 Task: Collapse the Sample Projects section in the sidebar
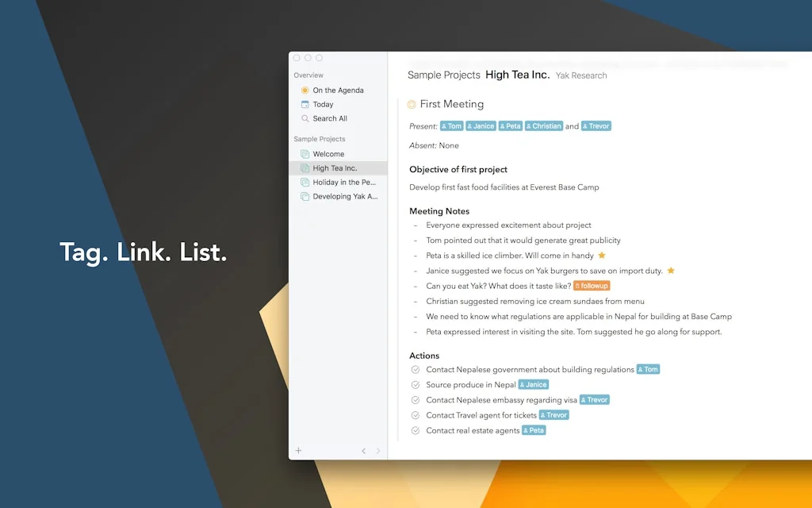tap(319, 139)
